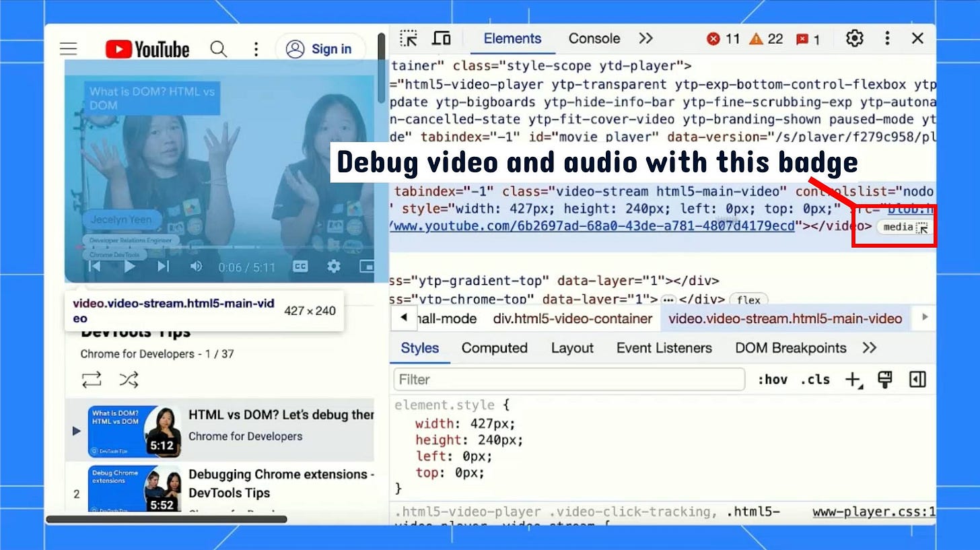Toggle the :hov element state panel
Viewport: 980px width, 550px height.
(773, 380)
